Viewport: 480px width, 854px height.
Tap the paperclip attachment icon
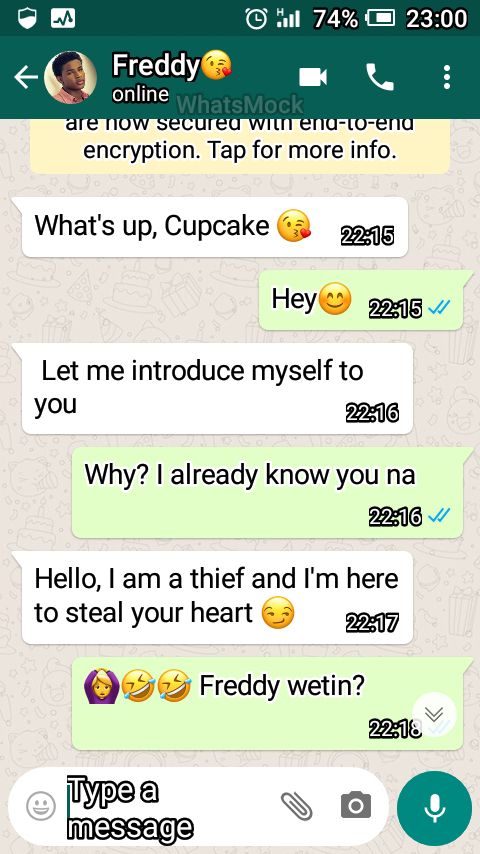296,806
